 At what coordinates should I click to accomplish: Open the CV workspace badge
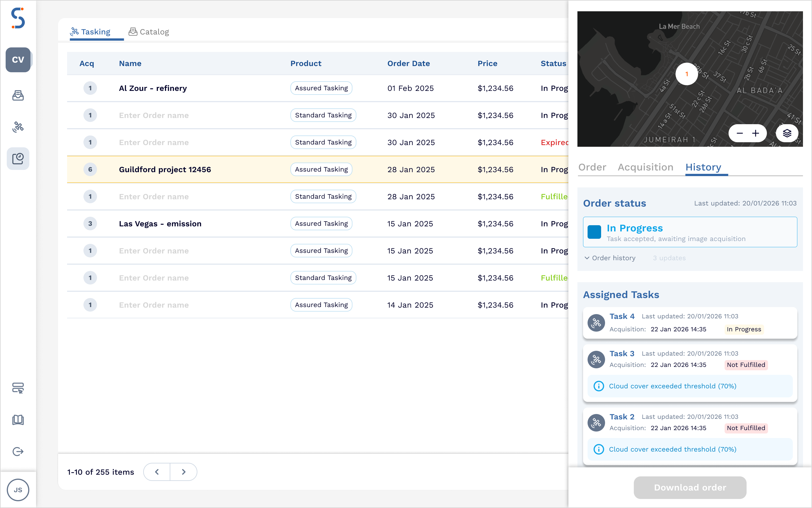point(18,60)
